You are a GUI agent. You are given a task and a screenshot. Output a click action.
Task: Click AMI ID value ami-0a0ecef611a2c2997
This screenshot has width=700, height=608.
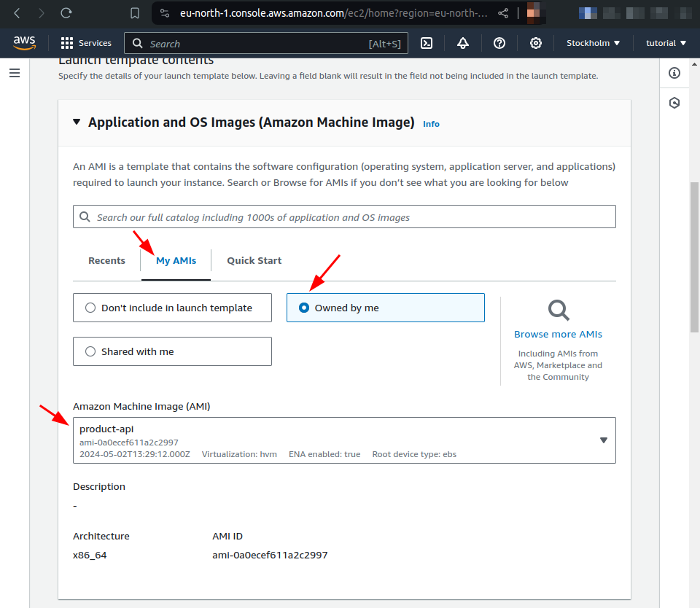270,556
